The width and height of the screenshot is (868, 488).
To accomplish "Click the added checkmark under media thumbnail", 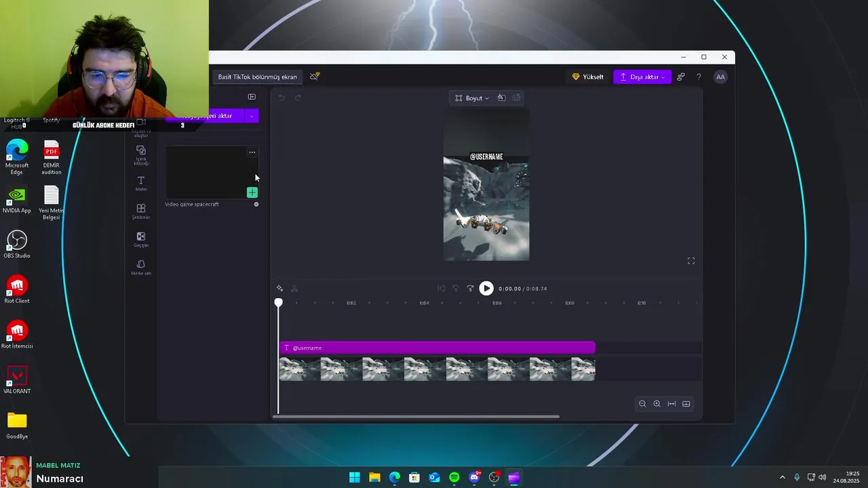I will (256, 204).
